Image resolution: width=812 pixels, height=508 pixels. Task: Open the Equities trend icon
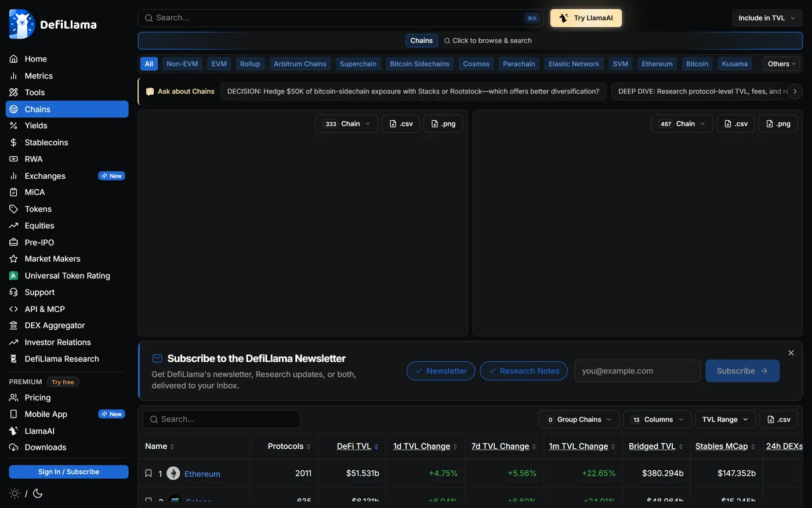pos(14,226)
